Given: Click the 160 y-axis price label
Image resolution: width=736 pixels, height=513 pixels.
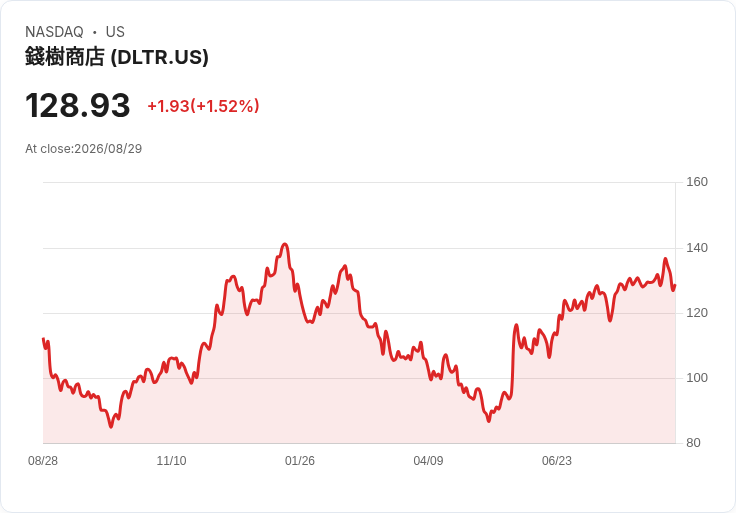Looking at the screenshot, I should coord(697,182).
